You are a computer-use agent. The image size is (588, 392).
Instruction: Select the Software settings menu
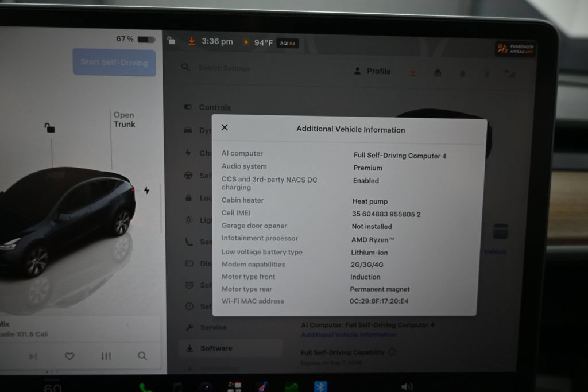pos(230,348)
